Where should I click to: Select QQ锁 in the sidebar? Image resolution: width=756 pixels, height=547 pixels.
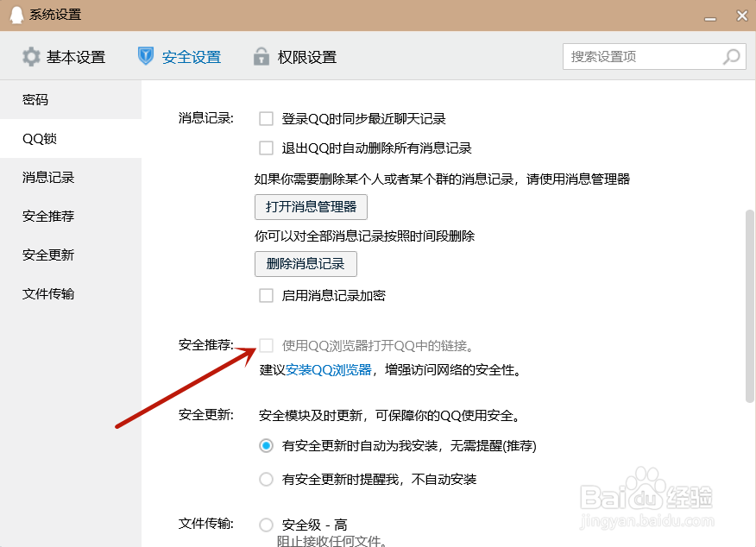pyautogui.click(x=71, y=139)
